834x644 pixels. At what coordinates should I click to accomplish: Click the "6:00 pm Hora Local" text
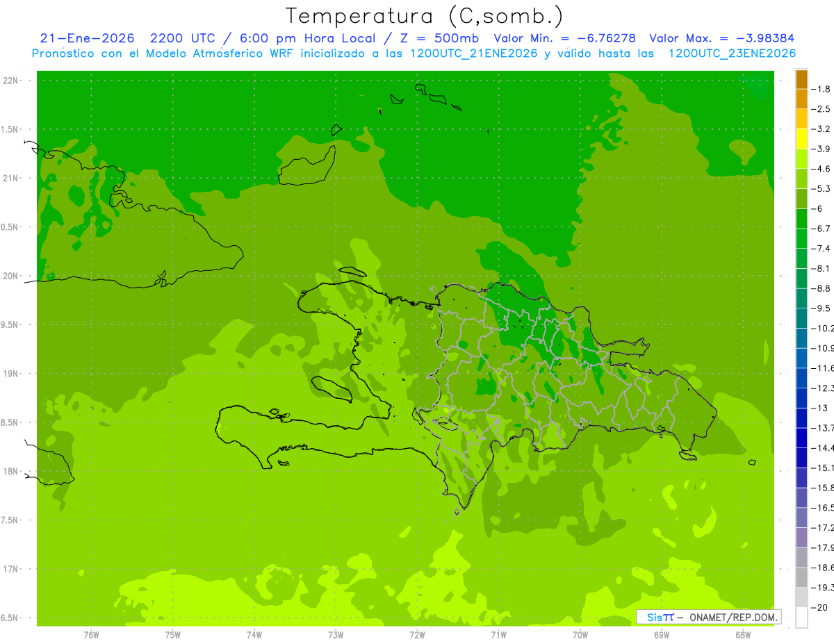307,39
